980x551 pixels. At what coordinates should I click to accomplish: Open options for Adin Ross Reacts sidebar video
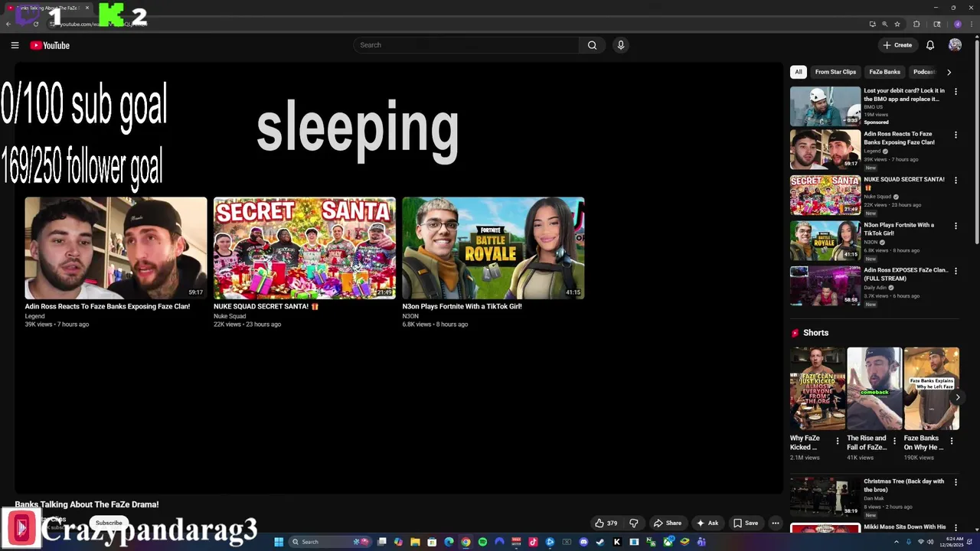[955, 135]
